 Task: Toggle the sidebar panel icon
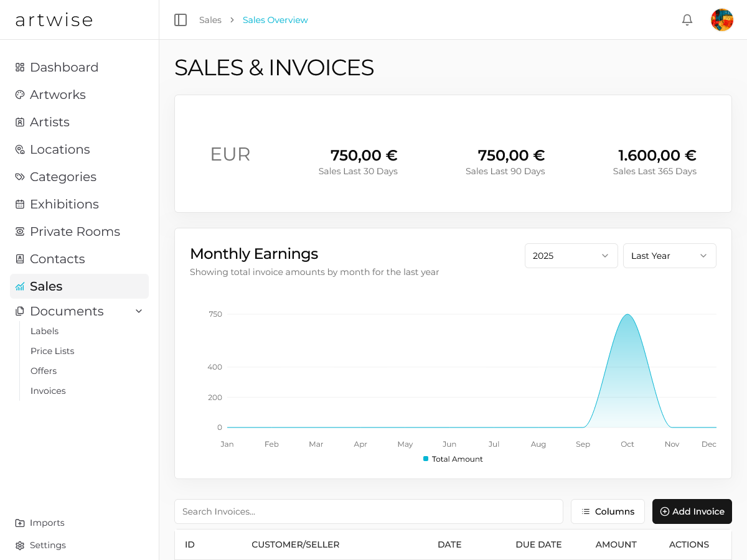[x=181, y=20]
